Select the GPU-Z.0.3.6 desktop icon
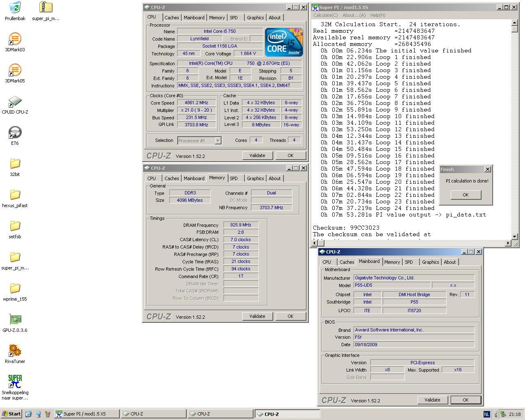This screenshot has width=525, height=420. pyautogui.click(x=15, y=319)
